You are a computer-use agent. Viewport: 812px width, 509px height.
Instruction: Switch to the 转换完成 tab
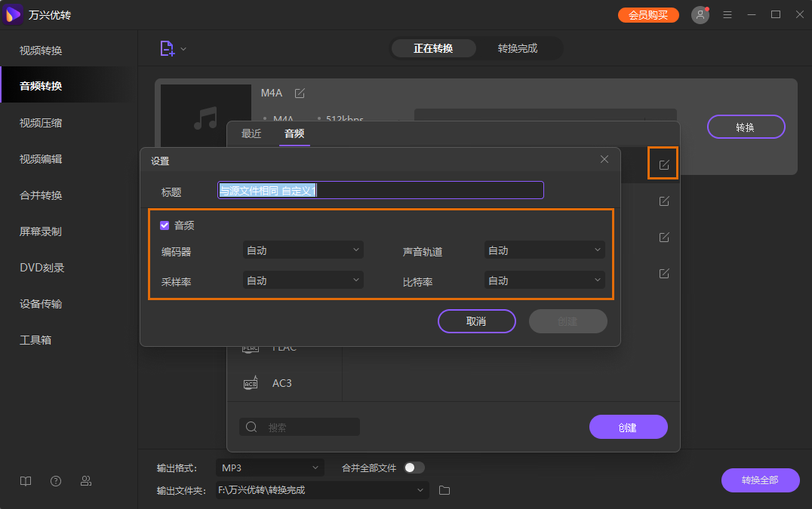pos(518,48)
